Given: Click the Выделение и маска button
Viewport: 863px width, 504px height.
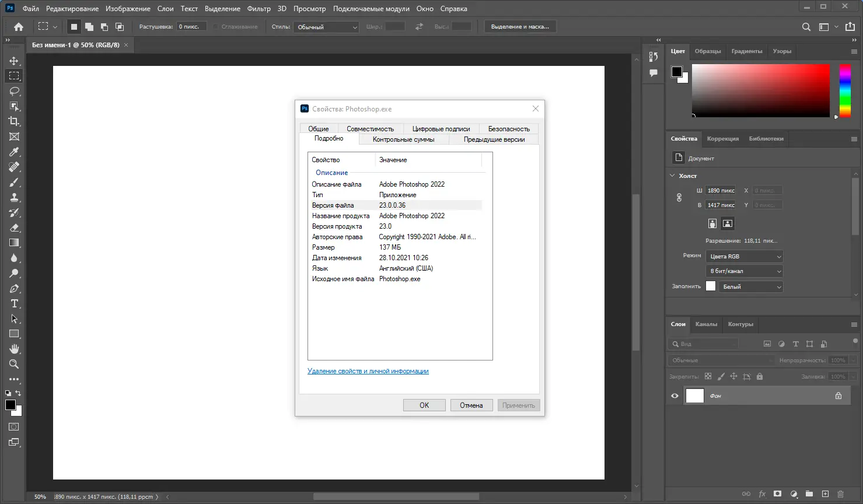Looking at the screenshot, I should (520, 26).
